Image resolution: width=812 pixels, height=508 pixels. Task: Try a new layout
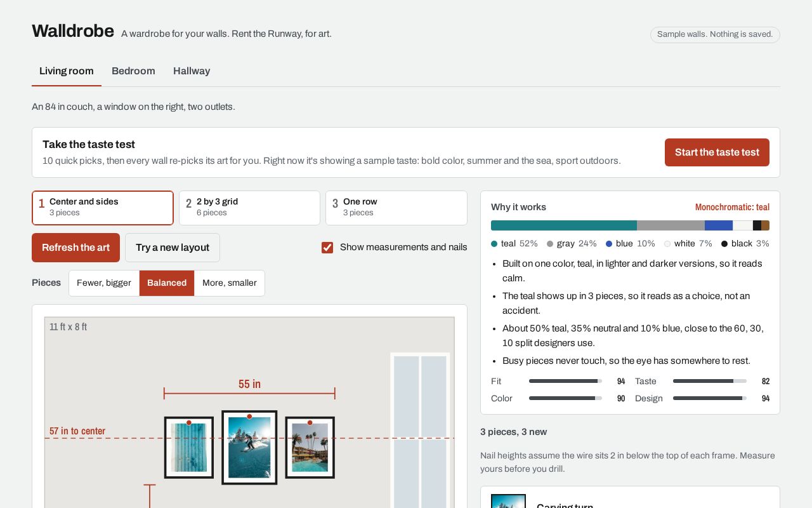[173, 248]
